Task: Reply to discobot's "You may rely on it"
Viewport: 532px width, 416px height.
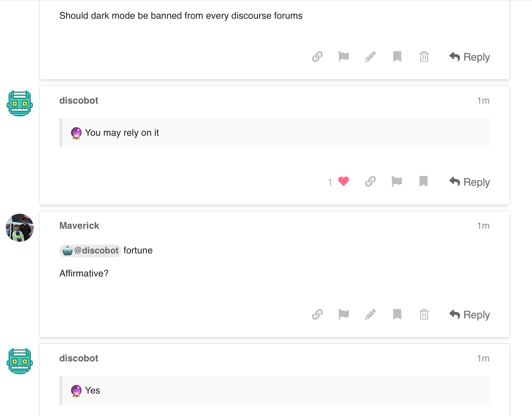Action: tap(469, 182)
